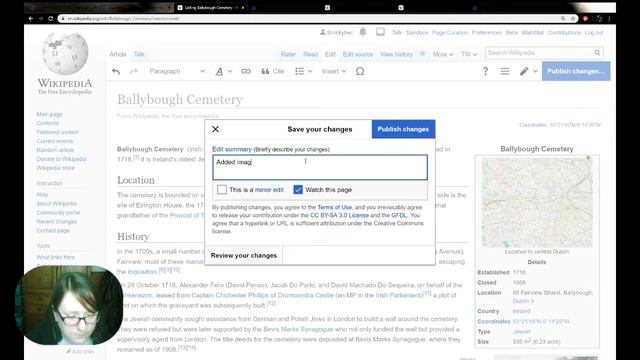Open the Edit source tab

[x=358, y=54]
